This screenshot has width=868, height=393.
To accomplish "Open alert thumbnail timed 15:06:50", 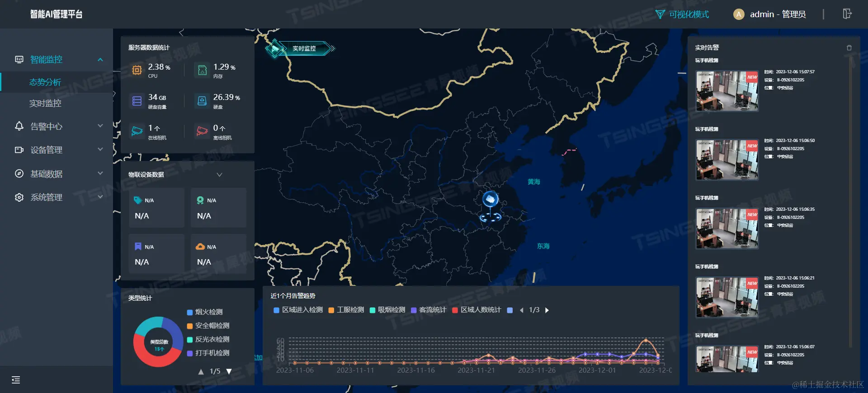I will tap(727, 160).
